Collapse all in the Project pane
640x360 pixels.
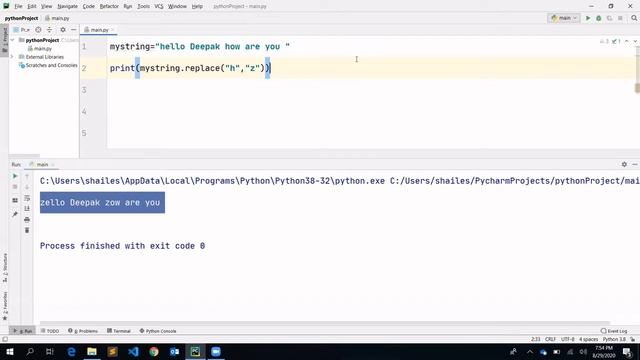tap(49, 30)
